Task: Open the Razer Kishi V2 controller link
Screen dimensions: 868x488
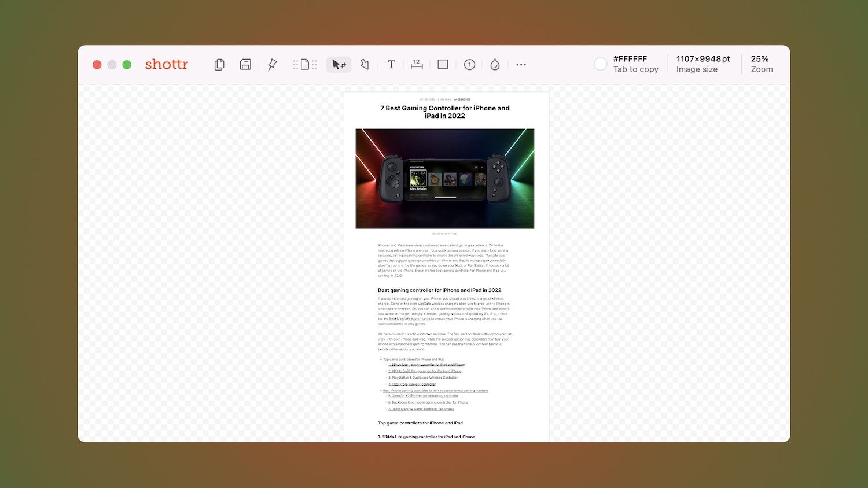Action: pyautogui.click(x=420, y=408)
